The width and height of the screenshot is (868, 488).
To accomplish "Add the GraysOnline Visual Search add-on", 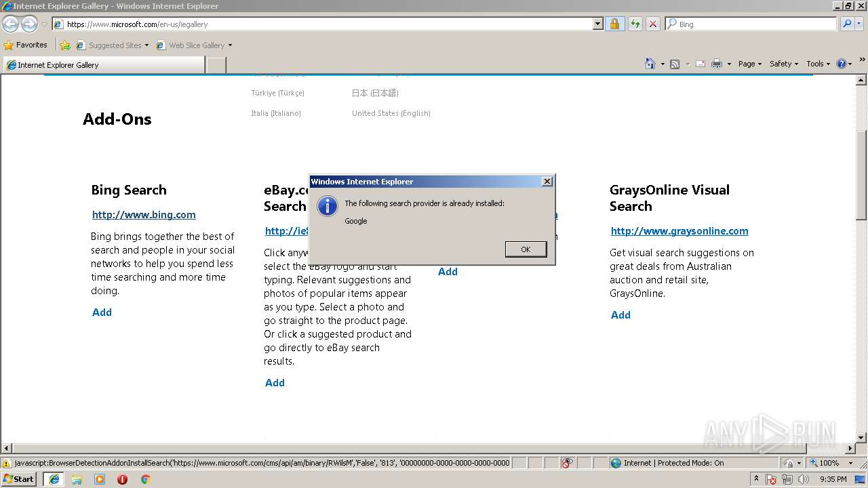I will click(620, 315).
